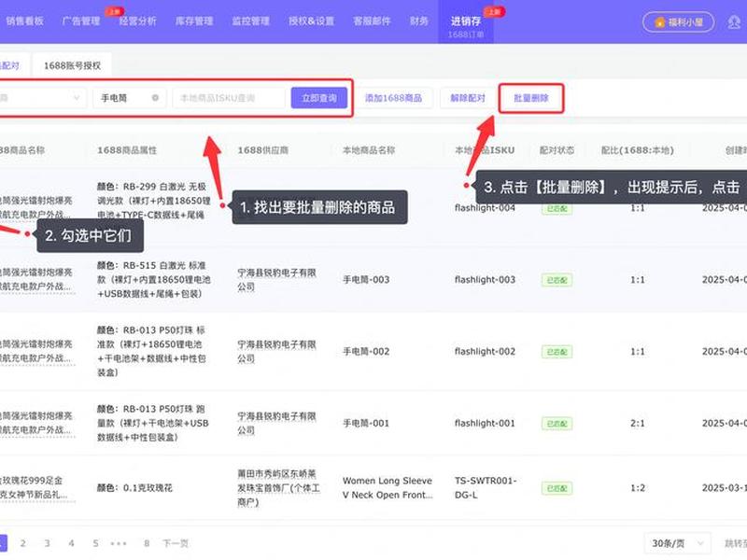Screen dimensions: 747x560
Task: Open the 经营分析 menu
Action: pos(137,21)
